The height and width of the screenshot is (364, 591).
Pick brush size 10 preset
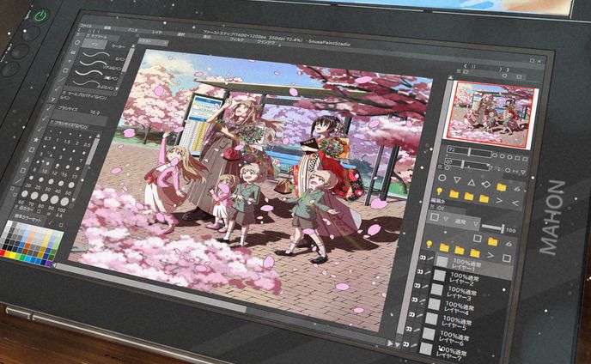tap(45, 167)
